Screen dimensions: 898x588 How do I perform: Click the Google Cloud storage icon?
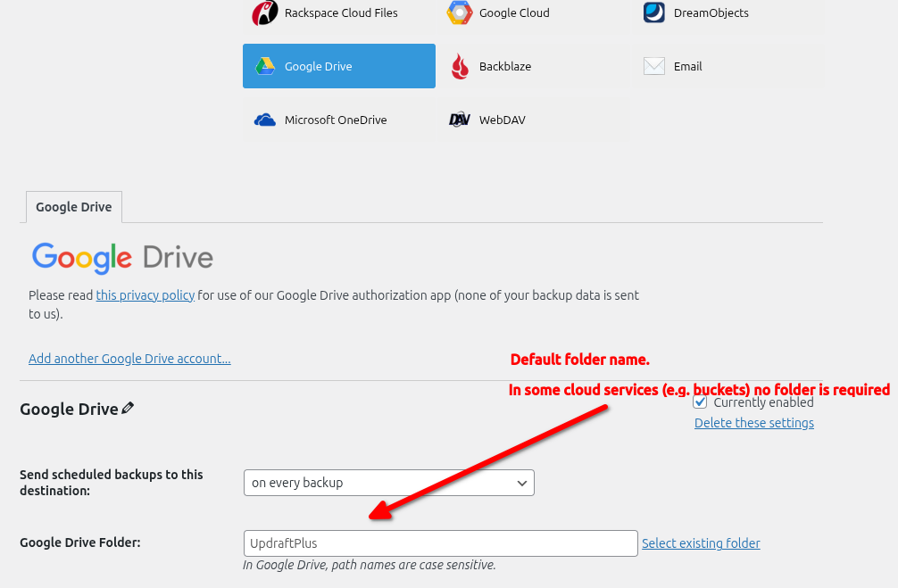(x=460, y=12)
